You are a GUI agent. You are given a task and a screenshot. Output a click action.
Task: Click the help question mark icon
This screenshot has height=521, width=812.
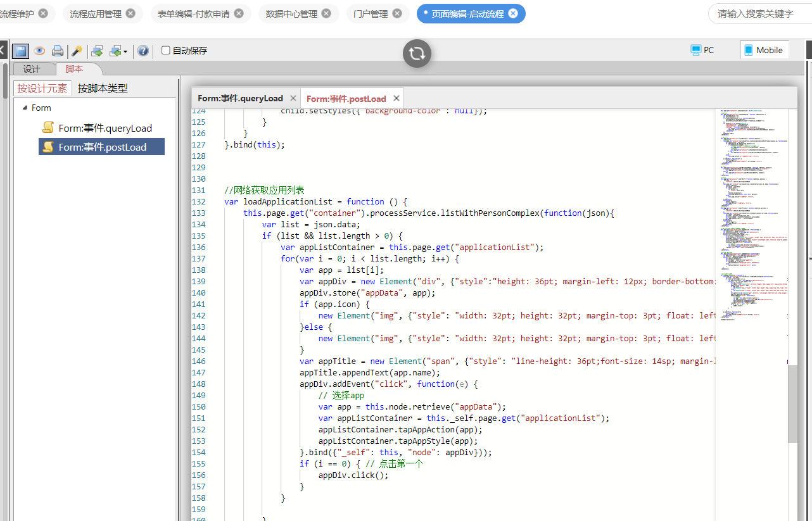pos(143,51)
